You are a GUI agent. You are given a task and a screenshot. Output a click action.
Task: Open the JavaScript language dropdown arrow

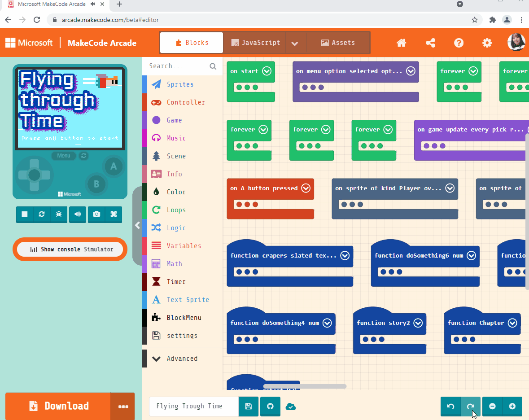(295, 43)
